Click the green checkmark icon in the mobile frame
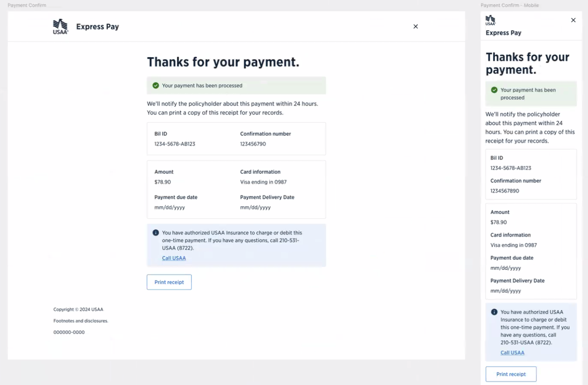This screenshot has height=385, width=588. pyautogui.click(x=494, y=90)
